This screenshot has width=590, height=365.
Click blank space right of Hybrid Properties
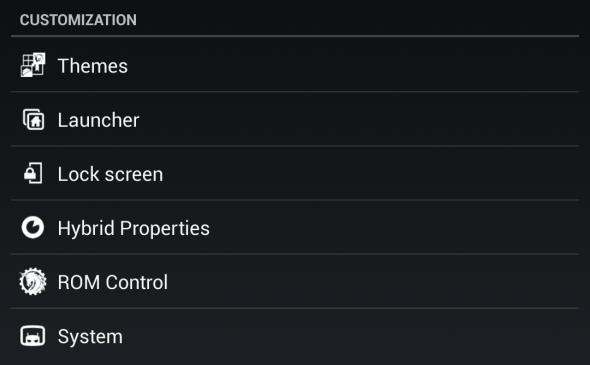point(395,228)
